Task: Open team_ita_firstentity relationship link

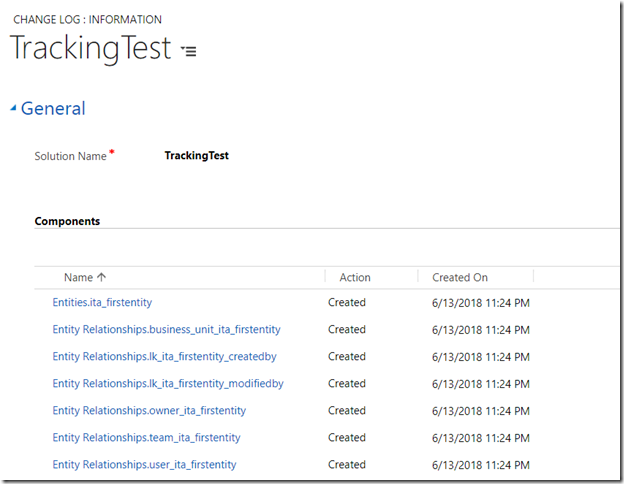Action: (x=146, y=438)
